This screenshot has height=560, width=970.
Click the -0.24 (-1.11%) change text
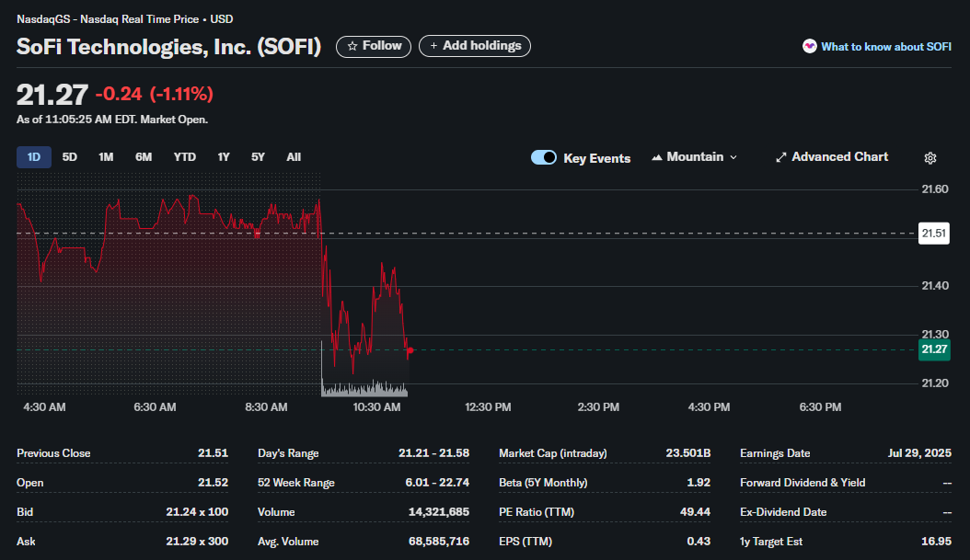(154, 94)
